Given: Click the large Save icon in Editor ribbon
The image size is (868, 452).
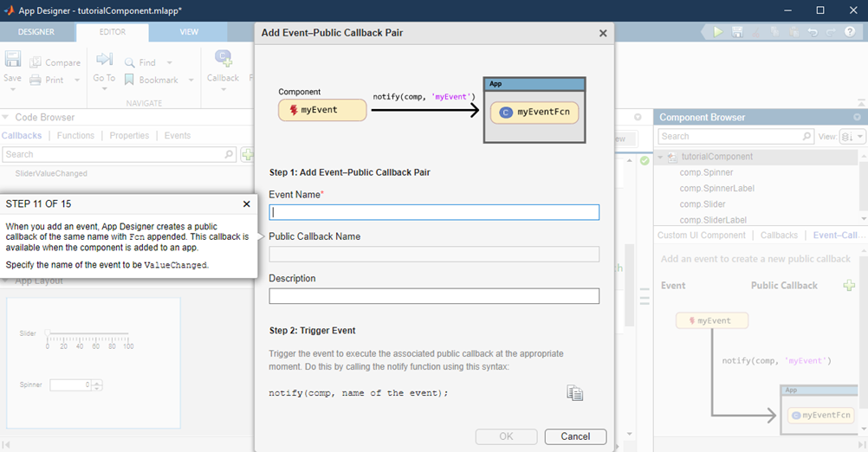Looking at the screenshot, I should click(13, 59).
